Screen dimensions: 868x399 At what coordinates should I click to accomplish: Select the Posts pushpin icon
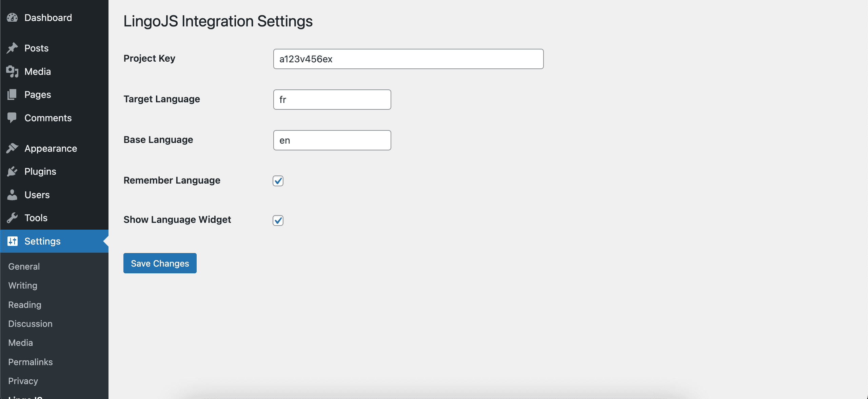click(12, 48)
